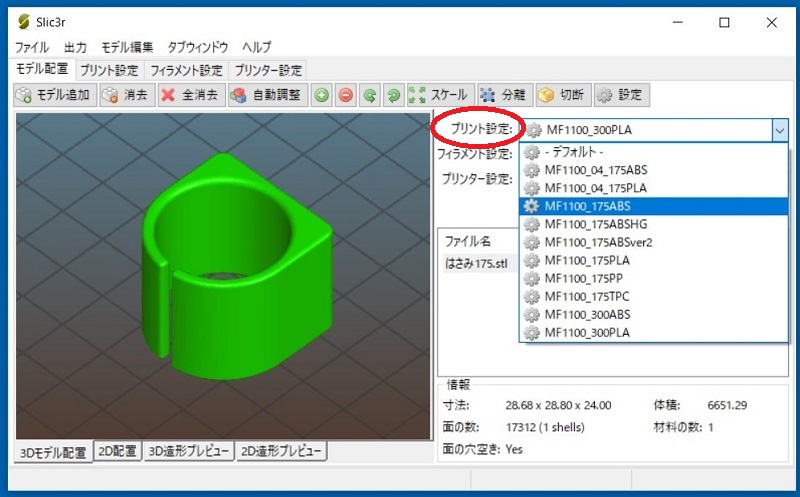The width and height of the screenshot is (800, 497).
Task: Click the volume value 6651.29
Action: coord(727,406)
